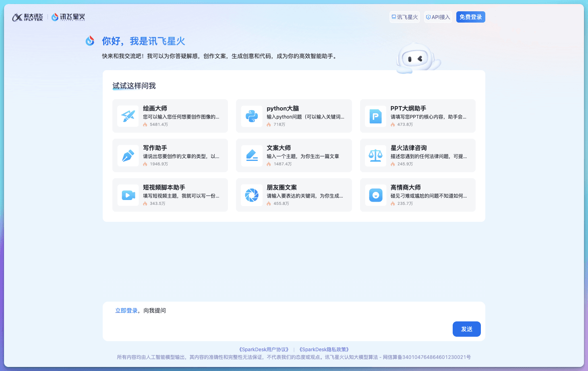This screenshot has width=588, height=371.
Task: Click the robot mascot illustration
Action: tap(418, 58)
